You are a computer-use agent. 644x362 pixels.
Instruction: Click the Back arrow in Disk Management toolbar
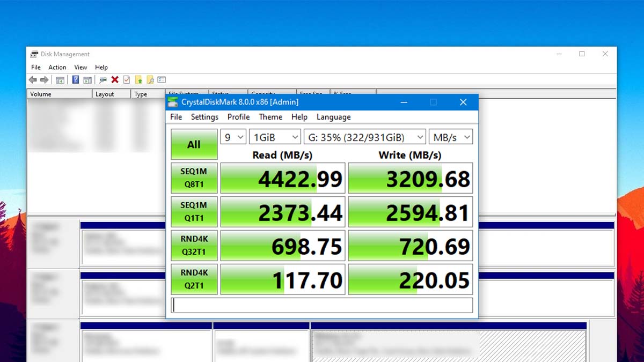coord(33,80)
